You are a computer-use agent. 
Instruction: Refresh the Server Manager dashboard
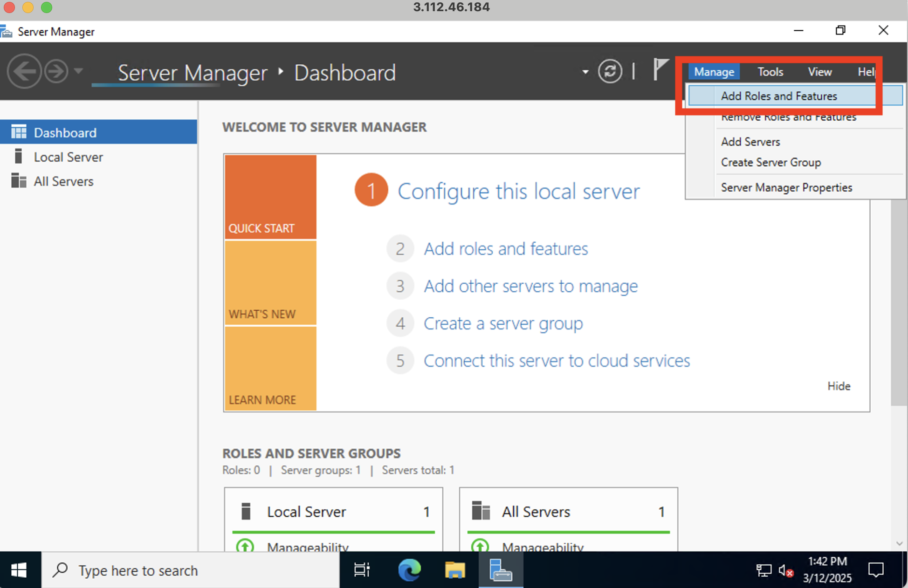(x=610, y=71)
